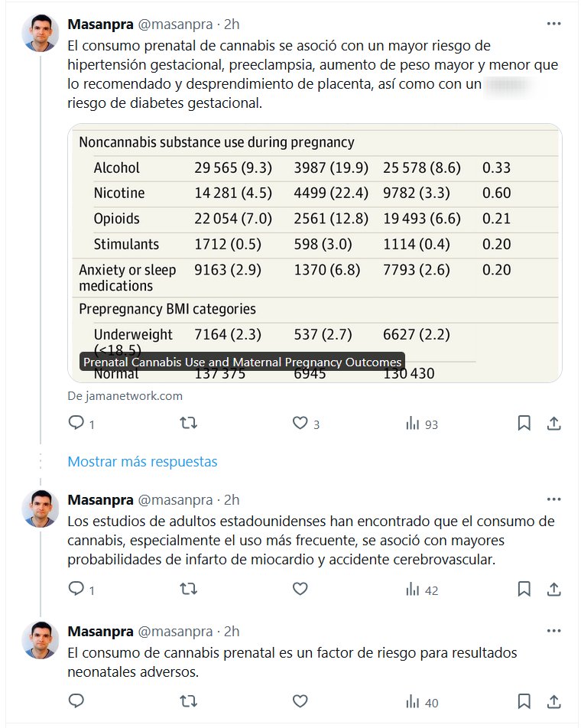Image resolution: width=581 pixels, height=728 pixels.
Task: Retweet the first tweet with the JAMA table
Action: coord(188,423)
